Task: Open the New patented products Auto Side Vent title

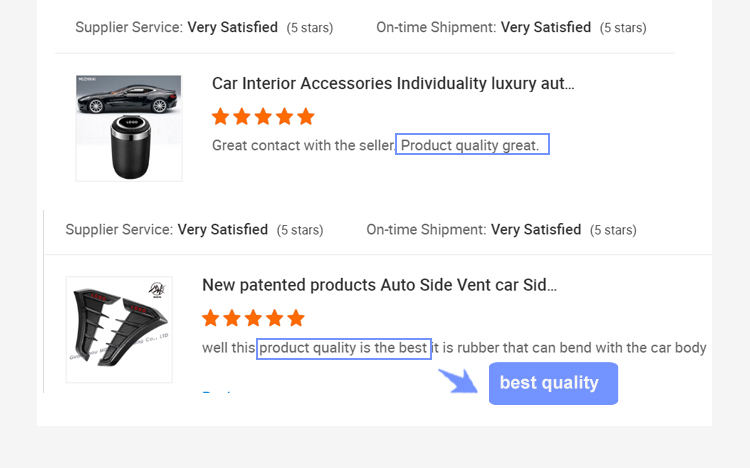Action: pos(379,285)
